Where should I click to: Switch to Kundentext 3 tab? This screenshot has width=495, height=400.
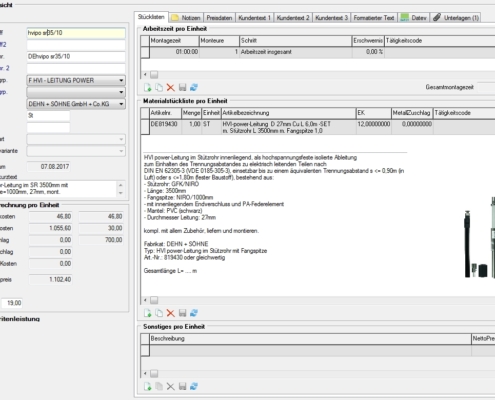[x=331, y=18]
